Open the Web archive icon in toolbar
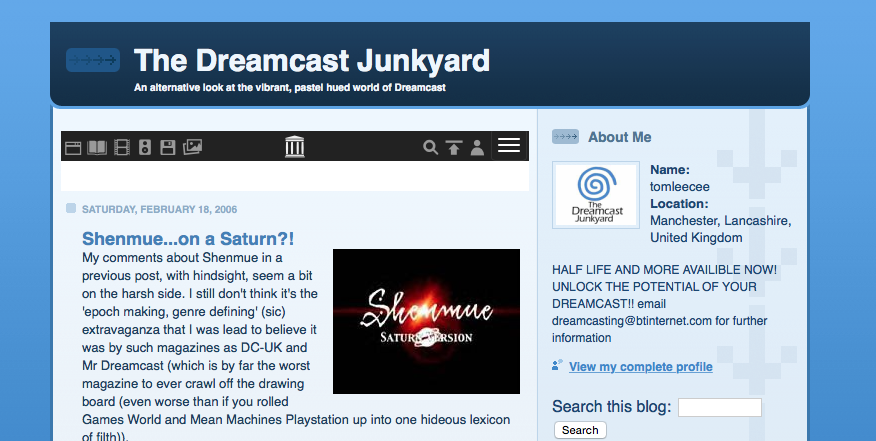876x441 pixels. pos(73,148)
